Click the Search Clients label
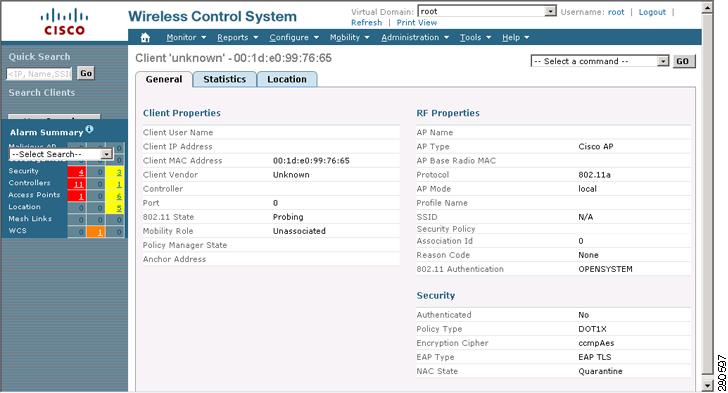This screenshot has width=728, height=393. coord(42,92)
